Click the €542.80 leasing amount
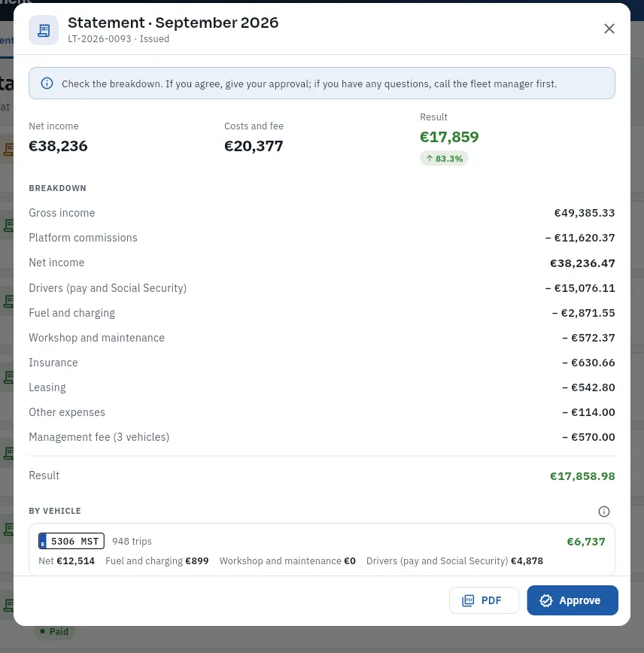Image resolution: width=644 pixels, height=653 pixels. (588, 387)
